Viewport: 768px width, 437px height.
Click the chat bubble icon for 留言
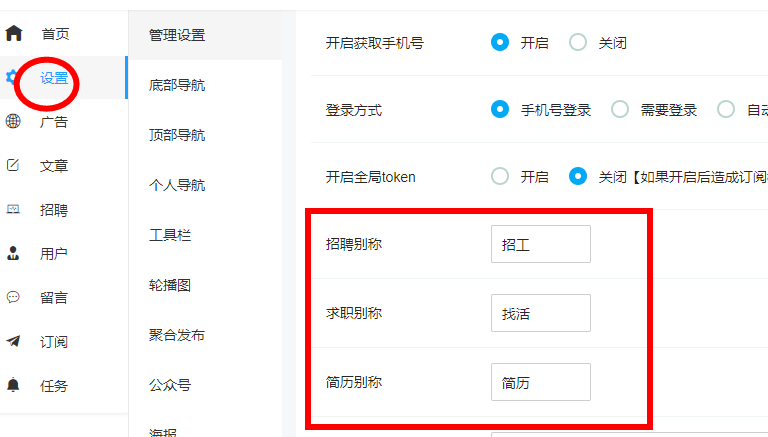click(13, 297)
